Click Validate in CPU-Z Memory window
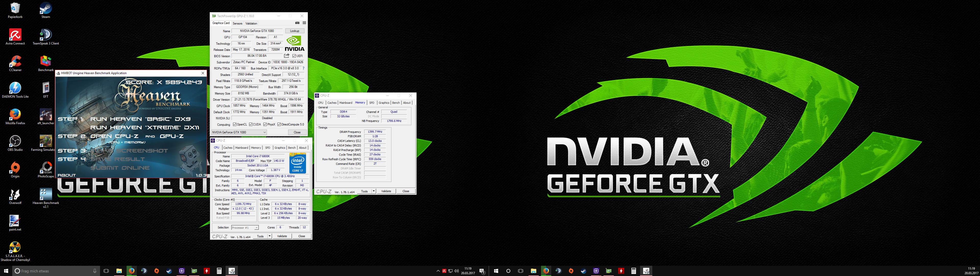980x276 pixels. tap(386, 191)
